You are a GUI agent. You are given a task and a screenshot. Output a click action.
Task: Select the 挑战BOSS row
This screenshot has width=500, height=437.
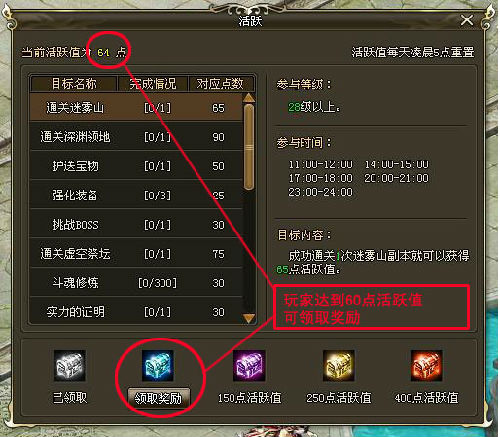(136, 225)
